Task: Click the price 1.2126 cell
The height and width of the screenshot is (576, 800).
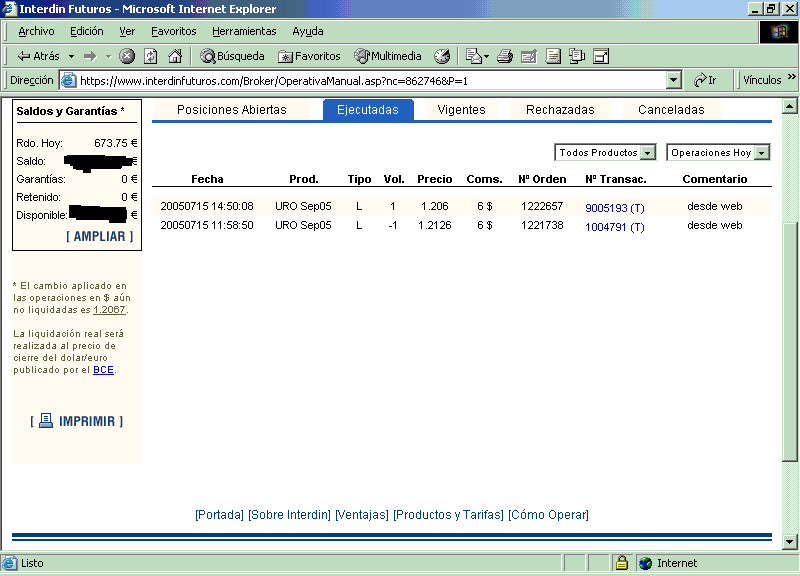Action: coord(435,225)
